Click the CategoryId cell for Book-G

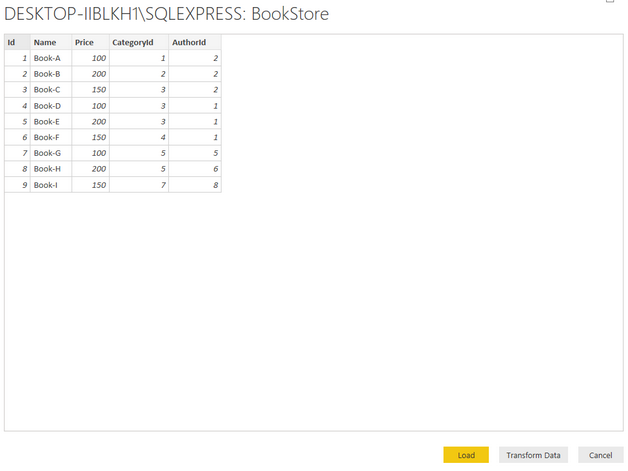(x=138, y=154)
